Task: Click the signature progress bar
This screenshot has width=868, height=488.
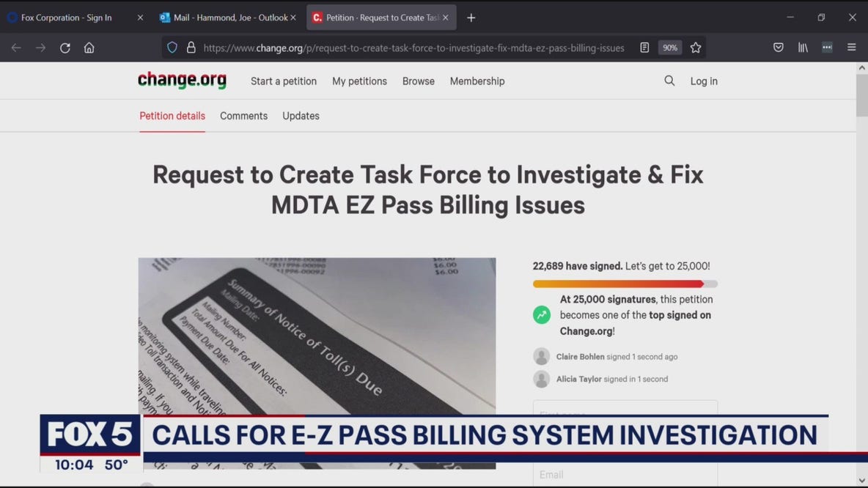Action: pyautogui.click(x=625, y=284)
